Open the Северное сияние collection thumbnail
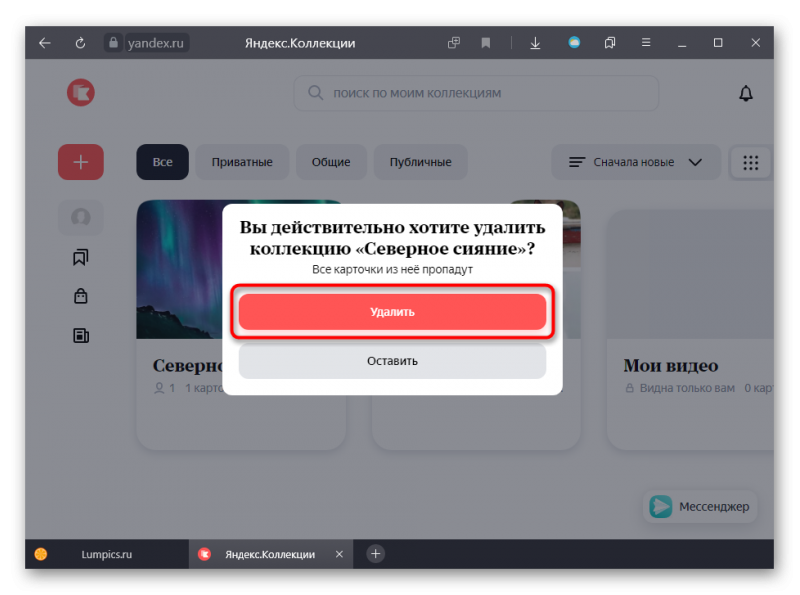 pyautogui.click(x=179, y=269)
